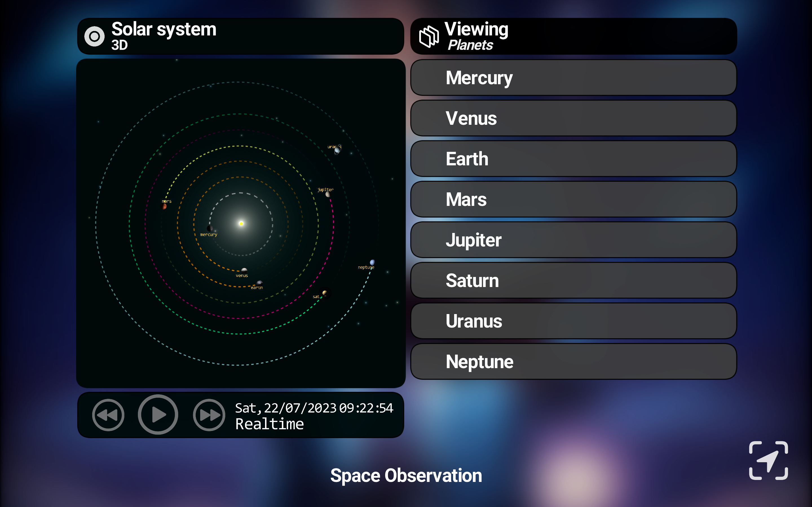Click the rewind button
This screenshot has width=812, height=507.
[x=108, y=415]
